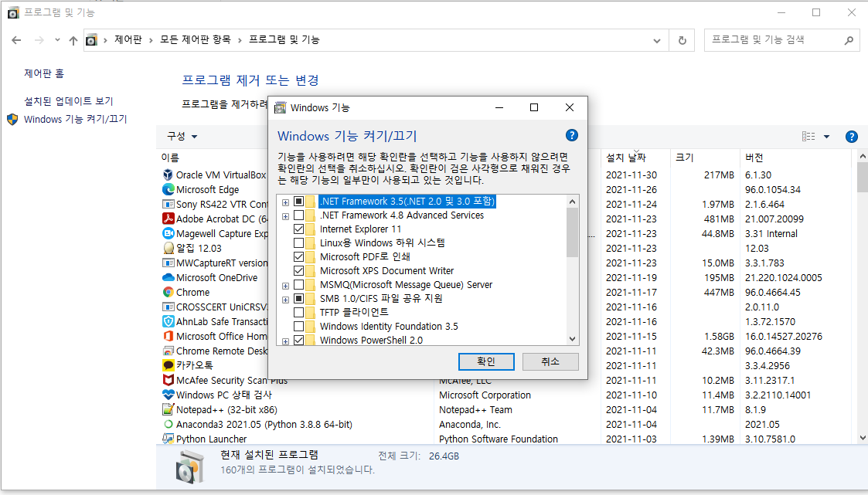Enable Linux용 Windows 하위 시스템 checkbox
The image size is (868, 495).
pos(298,242)
